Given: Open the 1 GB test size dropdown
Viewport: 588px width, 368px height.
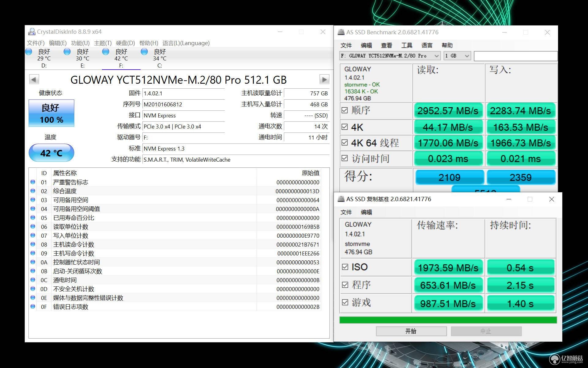Looking at the screenshot, I should click(x=457, y=56).
